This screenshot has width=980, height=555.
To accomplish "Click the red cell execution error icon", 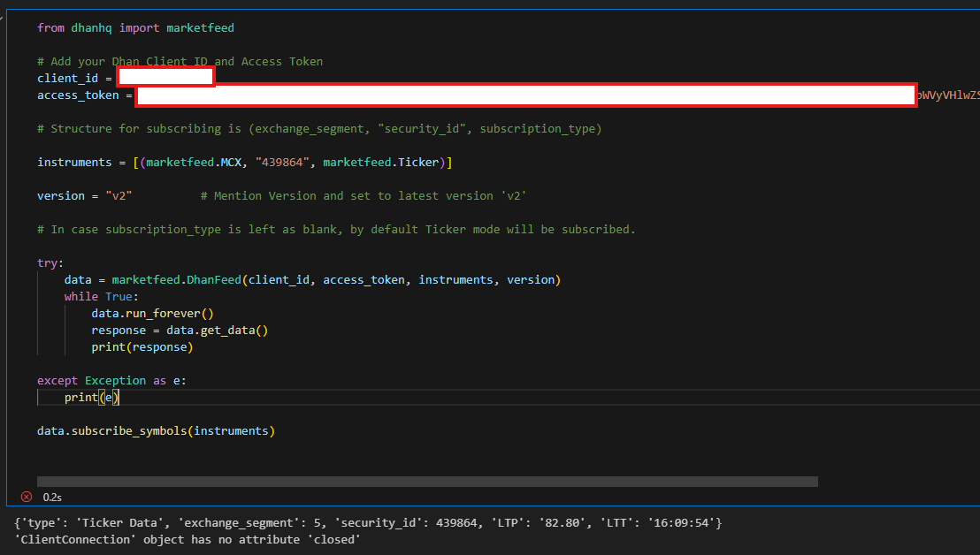I will tap(27, 497).
